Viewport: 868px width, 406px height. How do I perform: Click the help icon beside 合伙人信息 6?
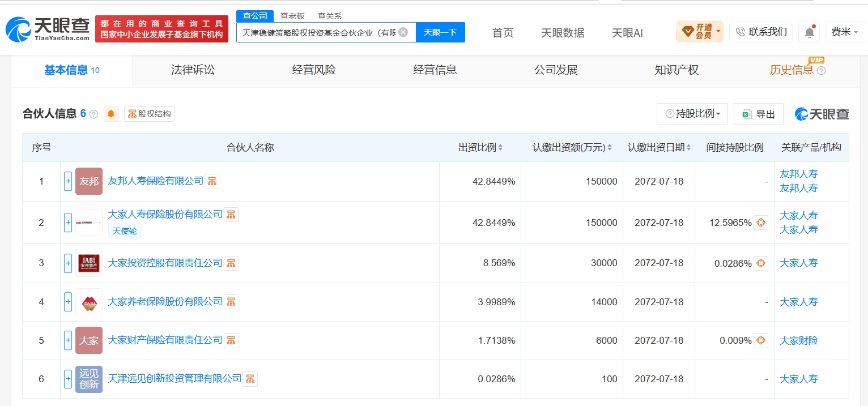[94, 114]
